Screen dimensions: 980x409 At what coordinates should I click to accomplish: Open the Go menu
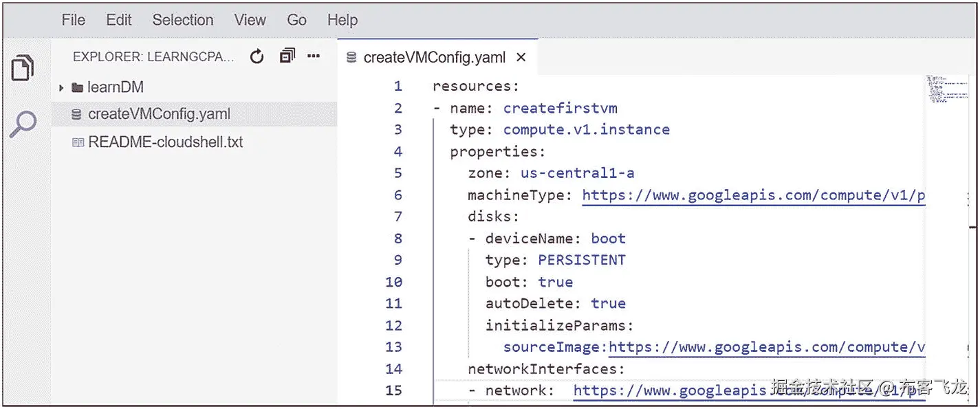coord(296,20)
